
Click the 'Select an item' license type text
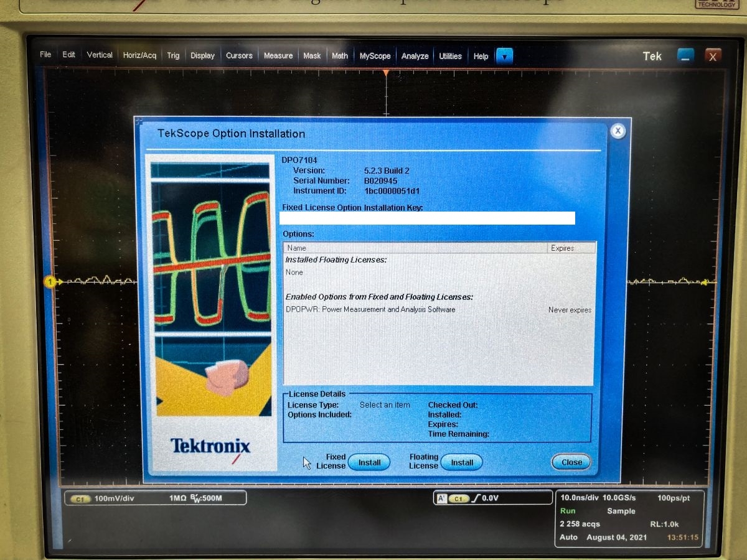385,405
